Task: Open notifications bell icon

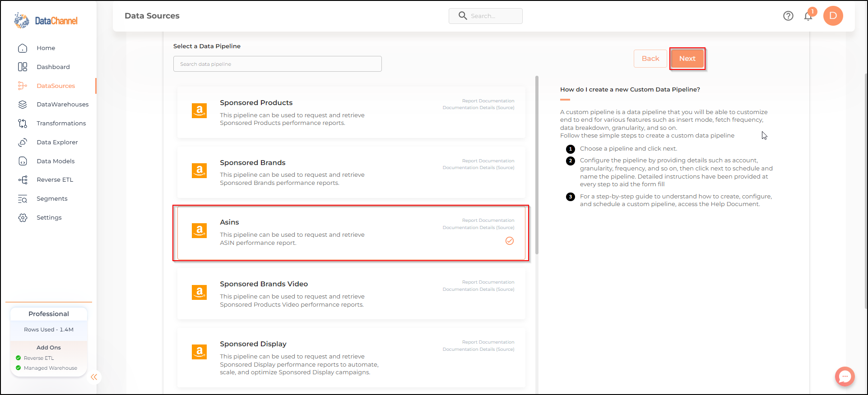Action: 808,16
